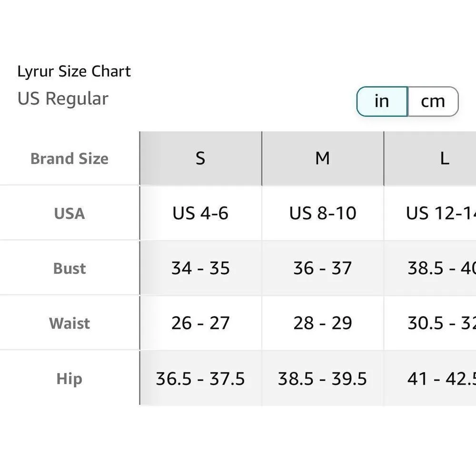The image size is (476, 476).
Task: Switch units to centimeters with "cm" toggle
Action: point(433,101)
